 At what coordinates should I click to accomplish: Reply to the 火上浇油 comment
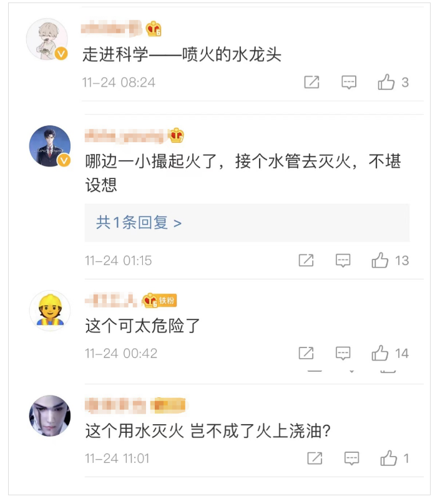click(x=352, y=459)
